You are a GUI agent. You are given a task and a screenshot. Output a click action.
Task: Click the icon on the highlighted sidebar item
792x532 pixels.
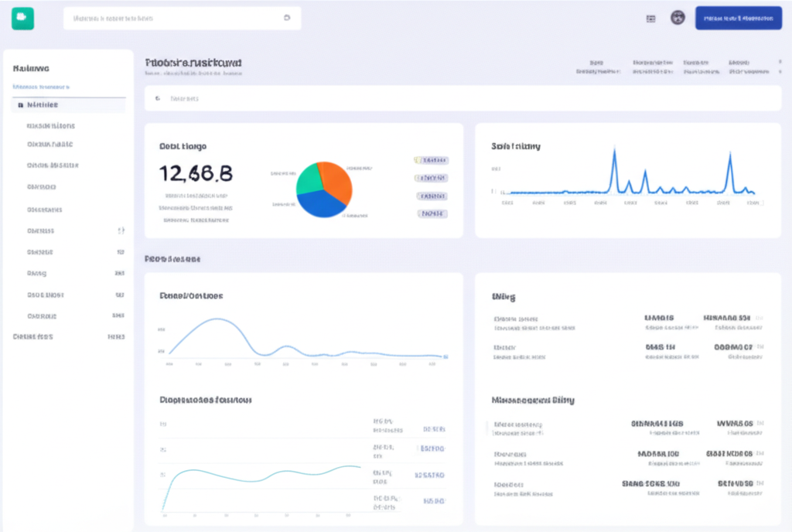point(20,105)
